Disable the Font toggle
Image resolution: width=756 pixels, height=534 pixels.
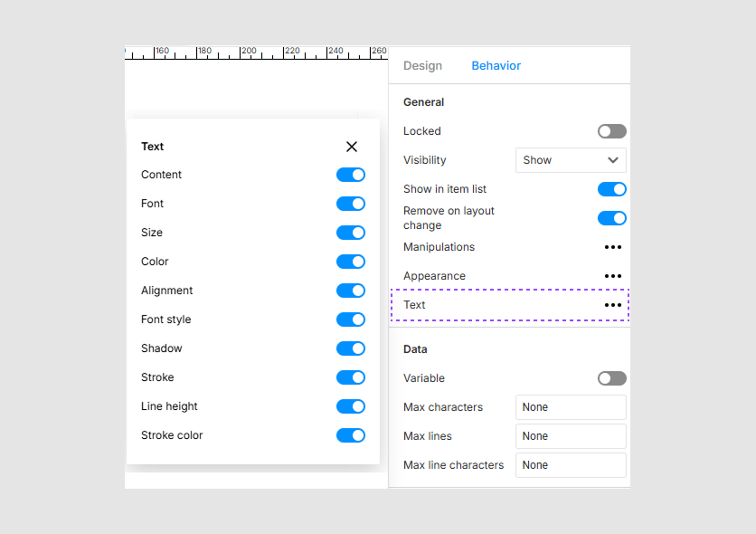[351, 204]
